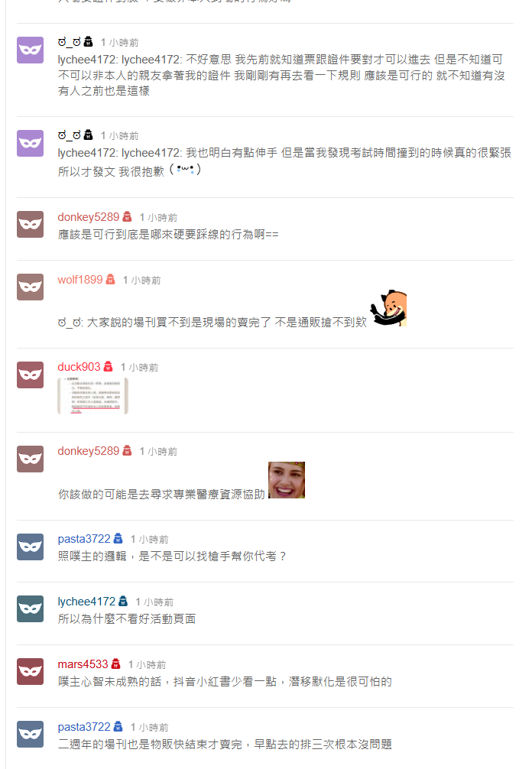Click second ಠ_ಠ anonymous username
532x769 pixels.
coord(69,135)
